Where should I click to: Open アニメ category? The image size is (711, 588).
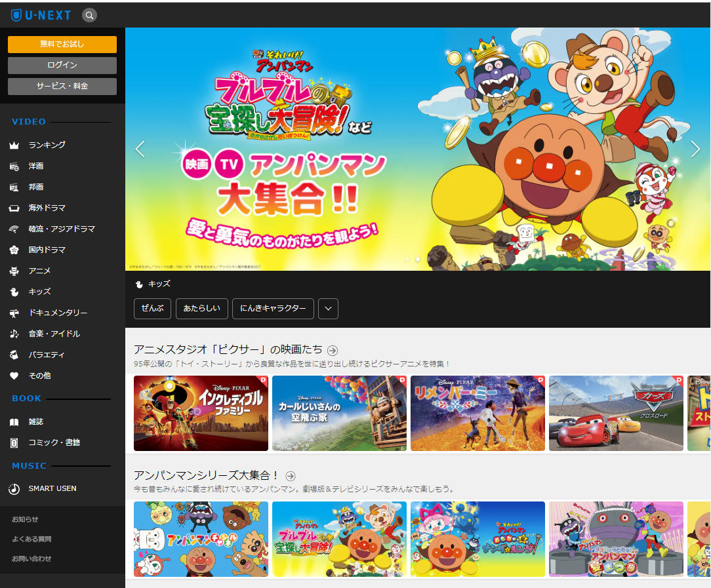click(x=40, y=271)
